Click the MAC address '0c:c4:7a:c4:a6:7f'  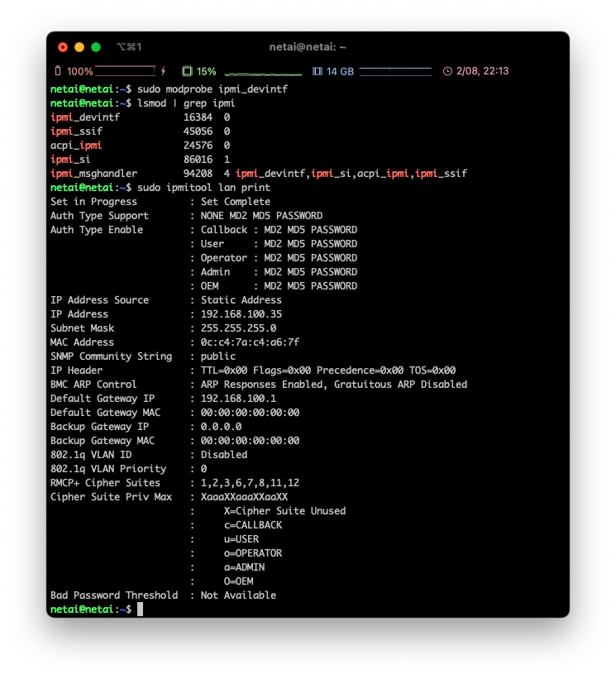250,342
